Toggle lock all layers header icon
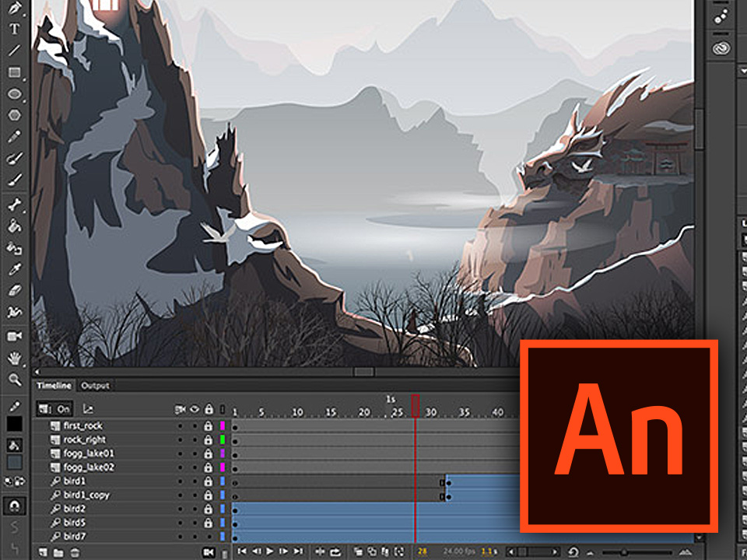Viewport: 747px width, 560px height. (x=209, y=409)
